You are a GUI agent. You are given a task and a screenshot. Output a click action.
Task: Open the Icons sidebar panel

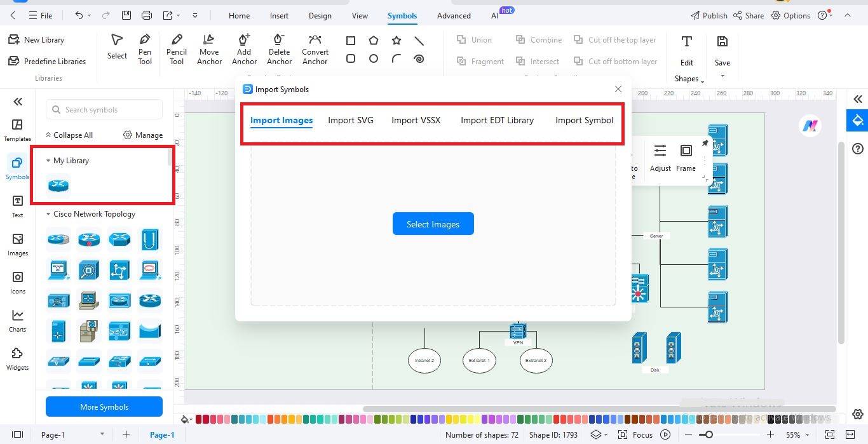pyautogui.click(x=17, y=283)
